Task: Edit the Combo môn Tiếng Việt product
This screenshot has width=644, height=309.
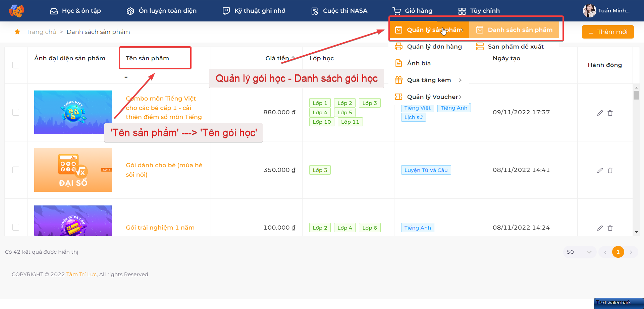Action: click(600, 113)
